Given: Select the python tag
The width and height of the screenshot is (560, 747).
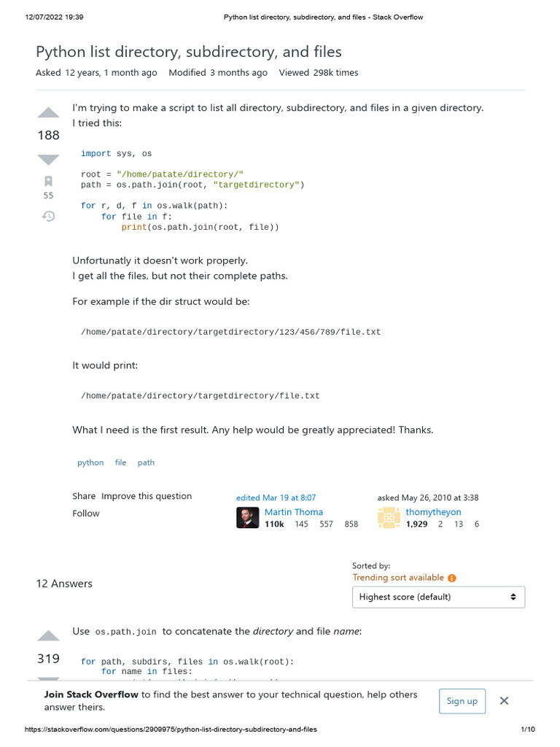Looking at the screenshot, I should tap(90, 462).
